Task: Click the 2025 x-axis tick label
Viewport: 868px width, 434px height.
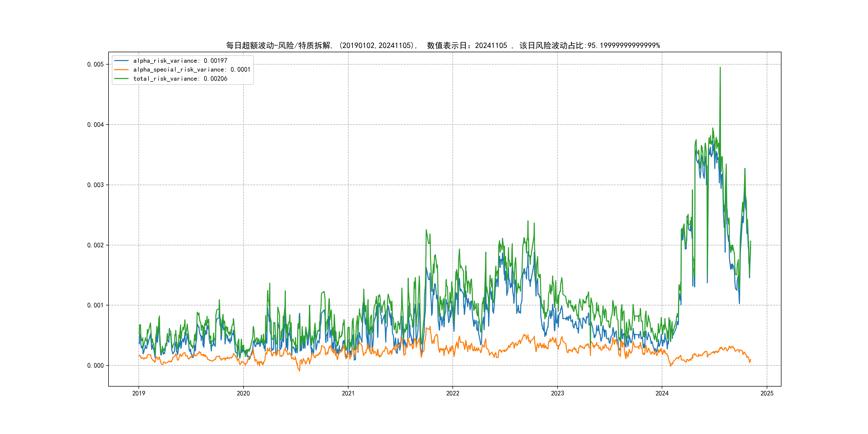Action: click(x=767, y=393)
